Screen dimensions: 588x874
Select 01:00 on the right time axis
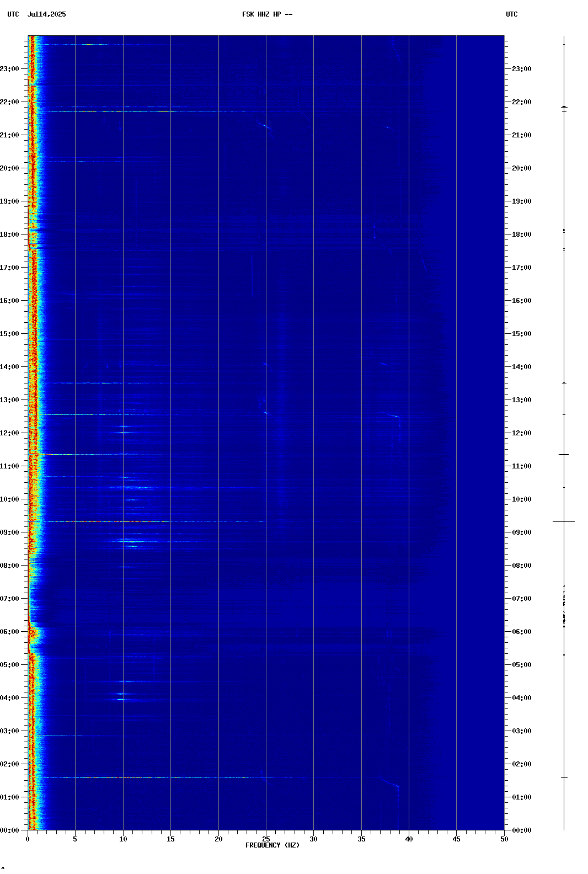pos(522,797)
